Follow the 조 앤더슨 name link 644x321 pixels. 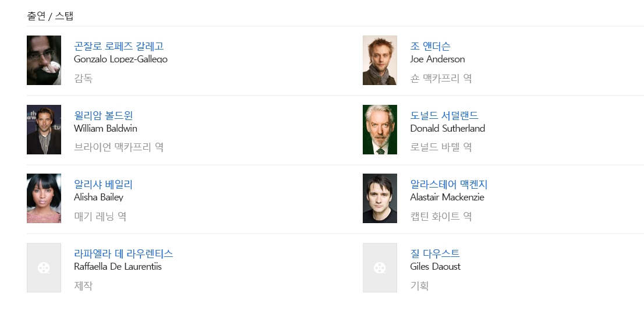click(430, 46)
